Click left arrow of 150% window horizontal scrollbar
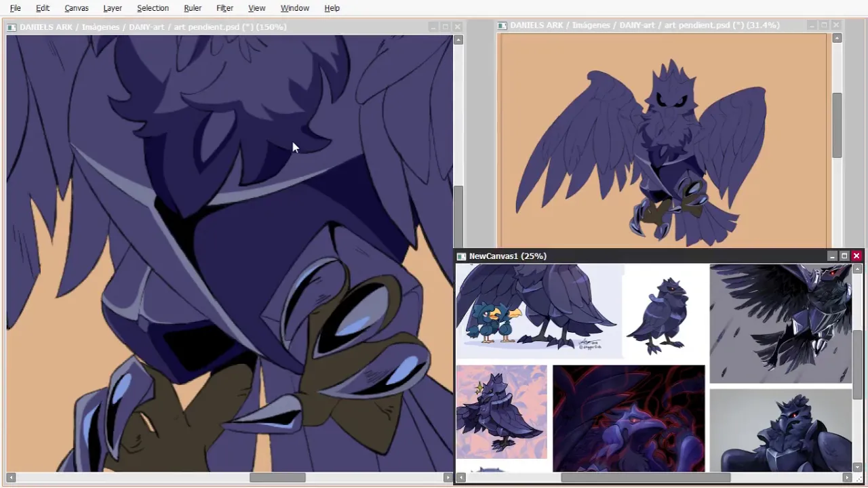Image resolution: width=868 pixels, height=488 pixels. (11, 478)
